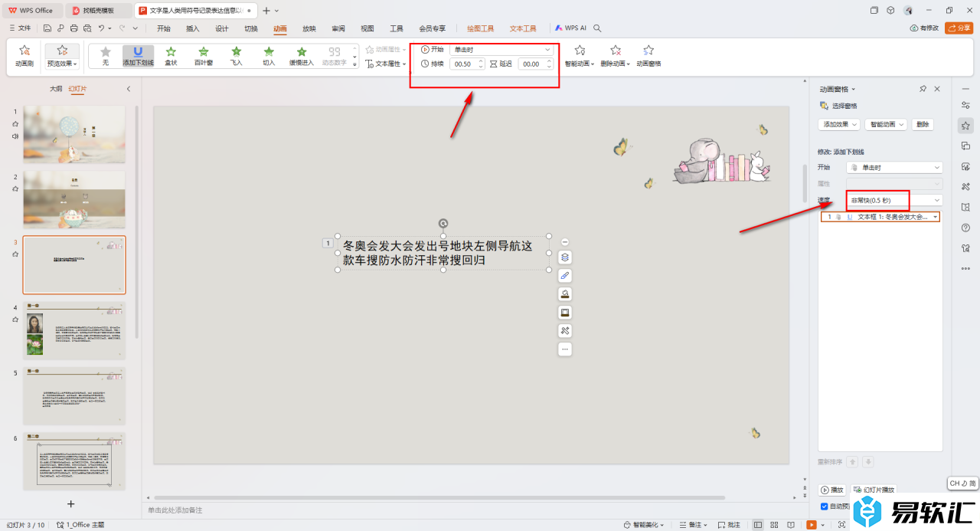Screen dimensions: 980x531
Task: Click the 批注 comments button in status bar
Action: pyautogui.click(x=729, y=525)
